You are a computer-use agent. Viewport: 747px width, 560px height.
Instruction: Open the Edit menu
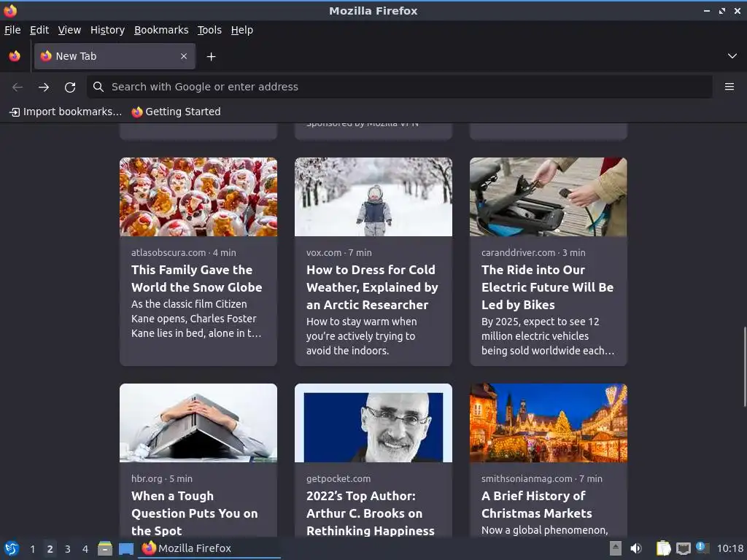39,30
